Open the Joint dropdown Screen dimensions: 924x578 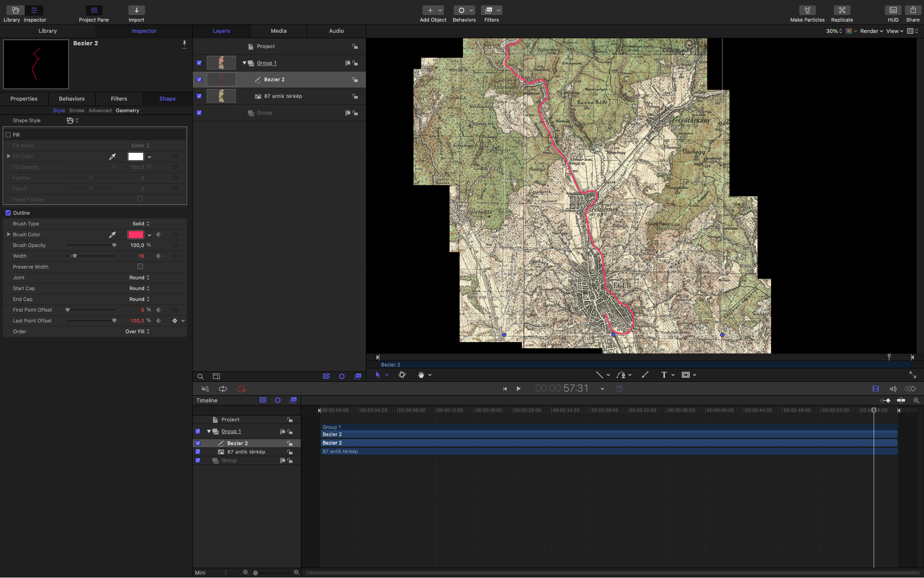pos(140,278)
